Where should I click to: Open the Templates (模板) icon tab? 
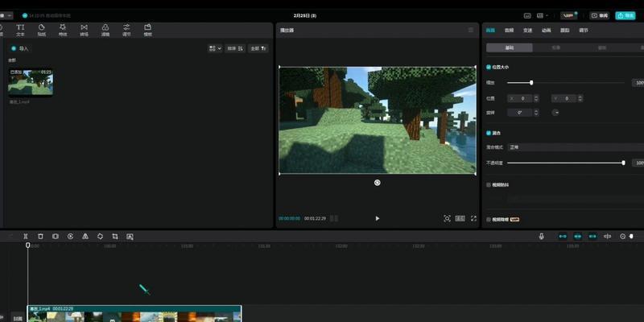pyautogui.click(x=148, y=30)
